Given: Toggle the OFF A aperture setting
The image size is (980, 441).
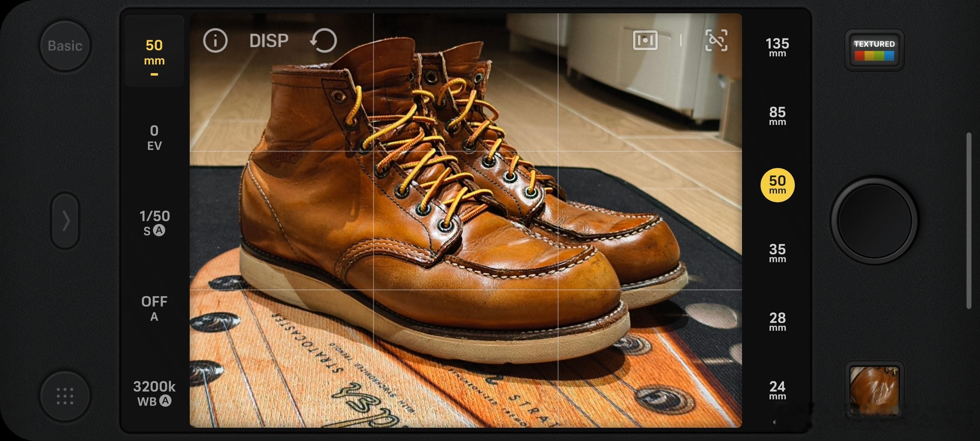Looking at the screenshot, I should tap(154, 309).
